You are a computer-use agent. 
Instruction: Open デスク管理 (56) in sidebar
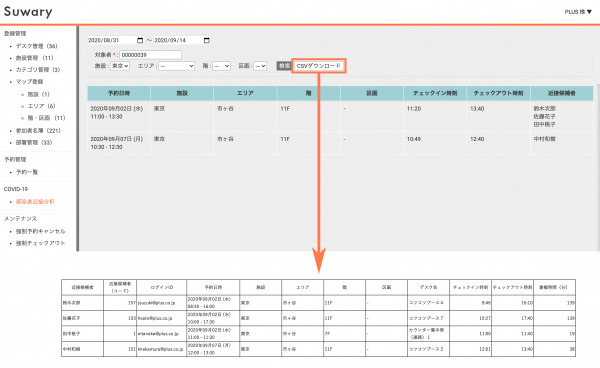(x=36, y=46)
